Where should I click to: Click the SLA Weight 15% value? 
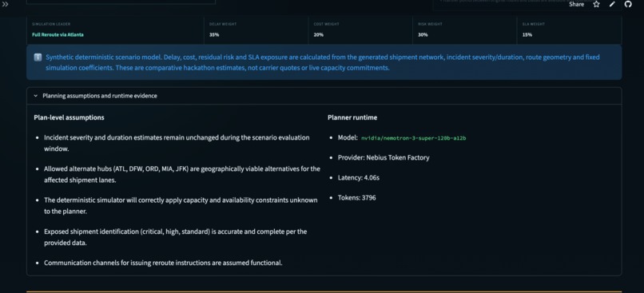click(527, 35)
